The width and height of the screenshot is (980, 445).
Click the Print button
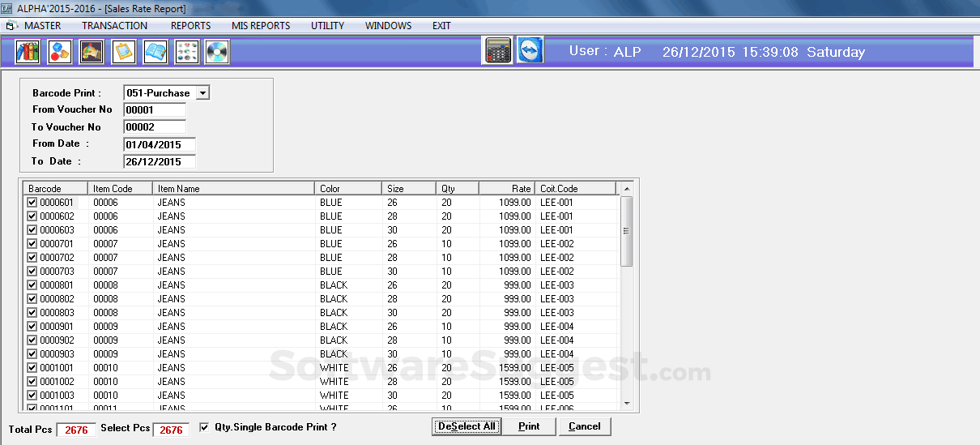529,426
